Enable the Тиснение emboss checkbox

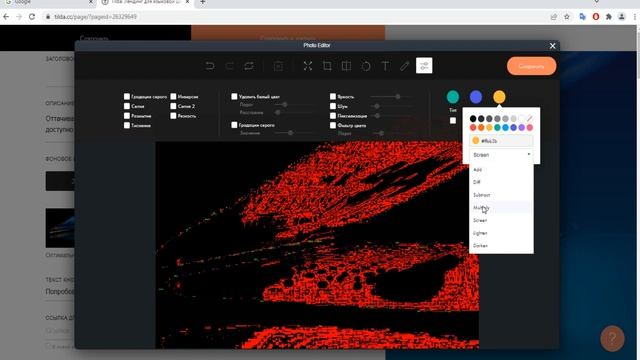127,125
